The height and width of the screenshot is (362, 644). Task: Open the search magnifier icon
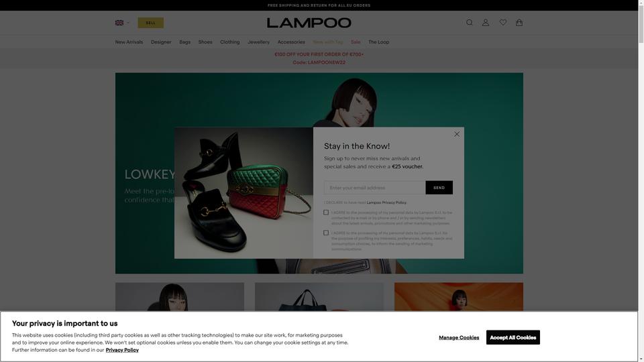(x=469, y=23)
